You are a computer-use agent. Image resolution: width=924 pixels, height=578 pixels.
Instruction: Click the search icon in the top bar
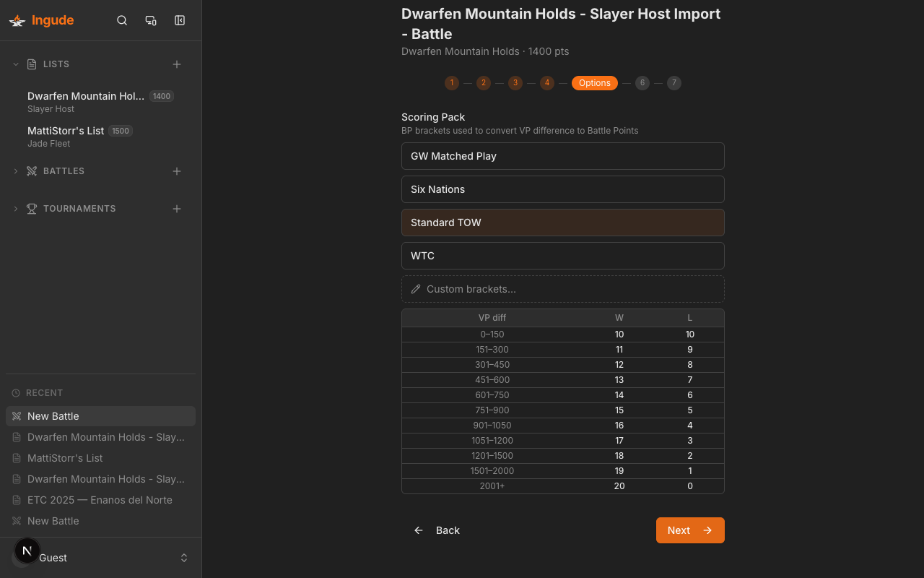pos(122,20)
